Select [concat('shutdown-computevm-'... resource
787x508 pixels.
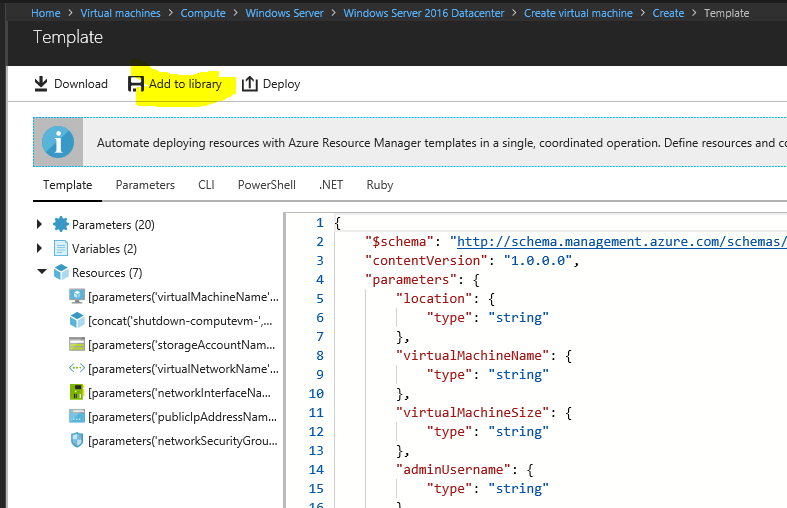[180, 321]
